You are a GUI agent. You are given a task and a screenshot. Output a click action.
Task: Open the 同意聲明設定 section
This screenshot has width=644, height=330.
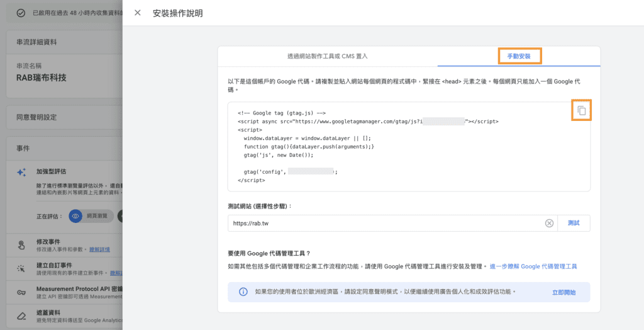pyautogui.click(x=36, y=117)
